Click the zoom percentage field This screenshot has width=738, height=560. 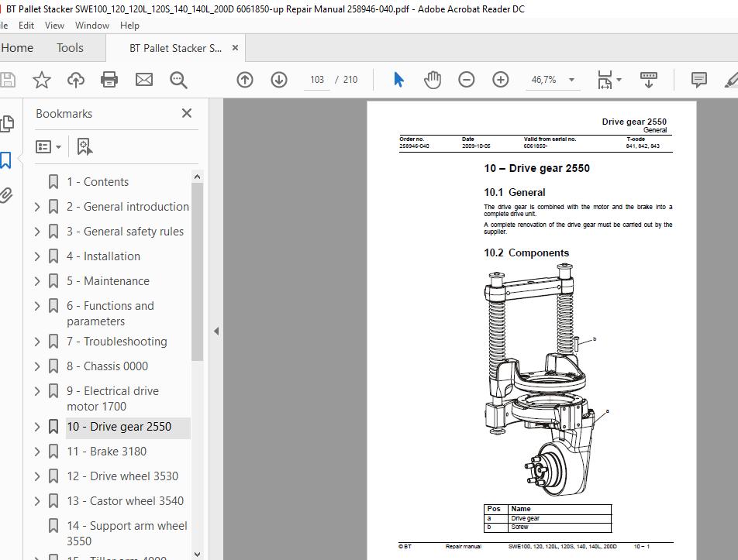click(x=544, y=80)
